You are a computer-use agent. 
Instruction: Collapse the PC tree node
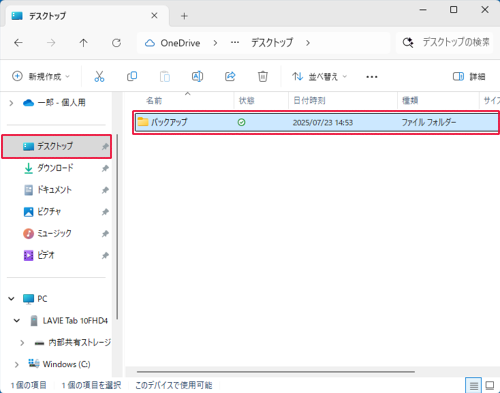[x=11, y=299]
